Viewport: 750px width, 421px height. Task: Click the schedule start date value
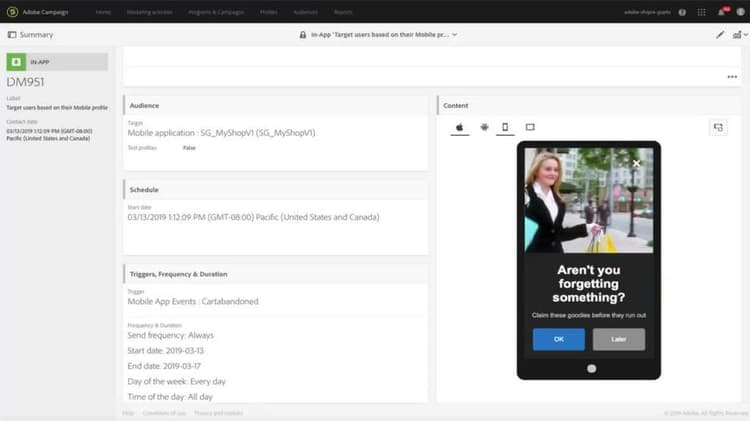[254, 217]
